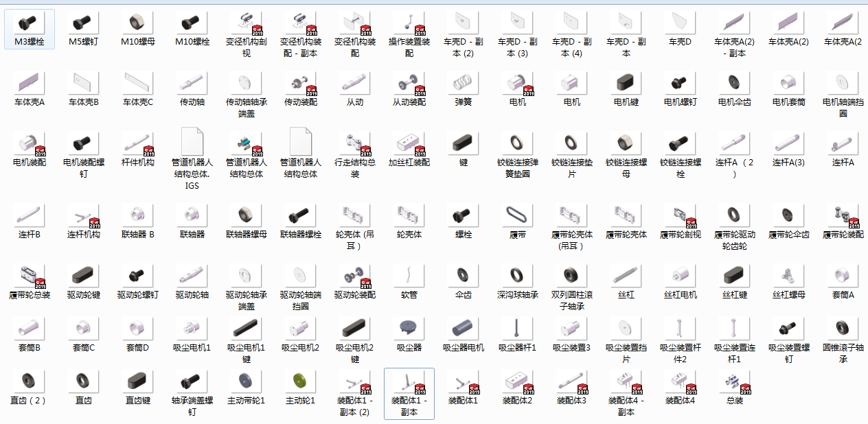
Task: Select the label '连杆A(3)'
Action: pyautogui.click(x=789, y=163)
